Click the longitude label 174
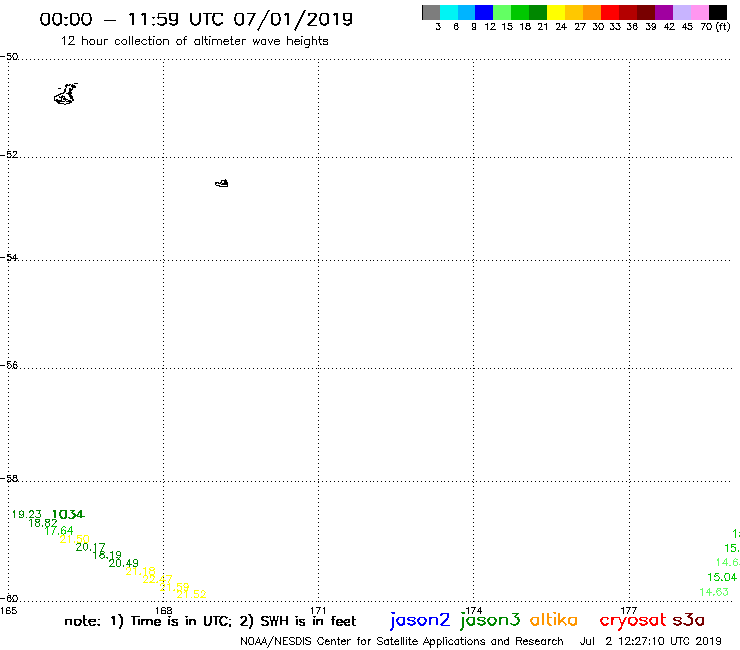Viewport: 740px width, 650px height. (473, 610)
